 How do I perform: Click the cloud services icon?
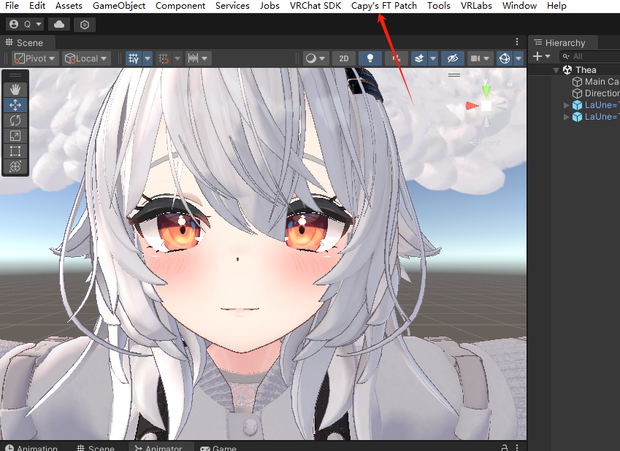(x=59, y=25)
